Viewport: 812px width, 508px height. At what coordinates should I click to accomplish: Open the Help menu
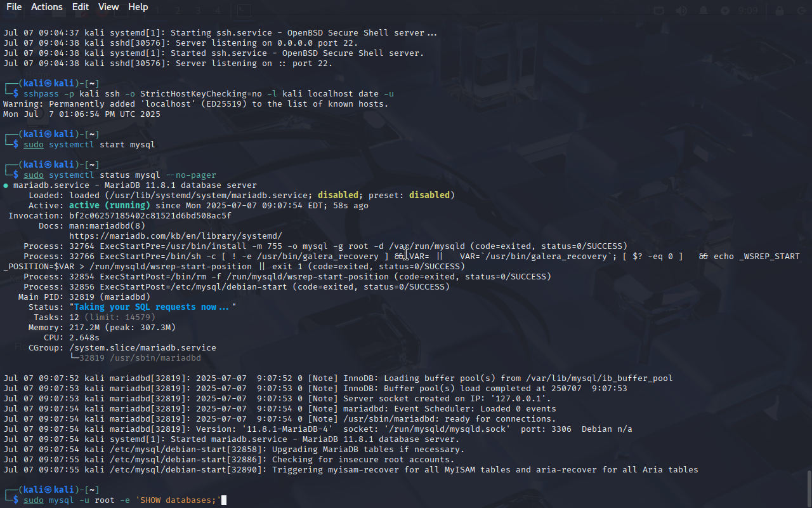[138, 7]
